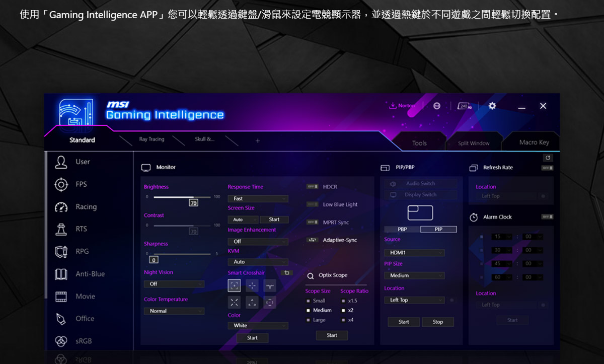Switch to the Ray Tracing tab
This screenshot has height=364, width=604.
(x=152, y=139)
